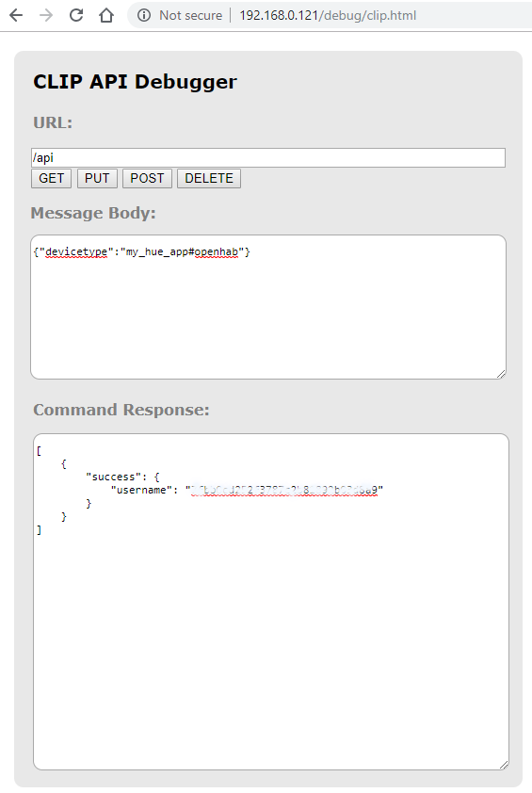Send a POST request

pos(147,179)
